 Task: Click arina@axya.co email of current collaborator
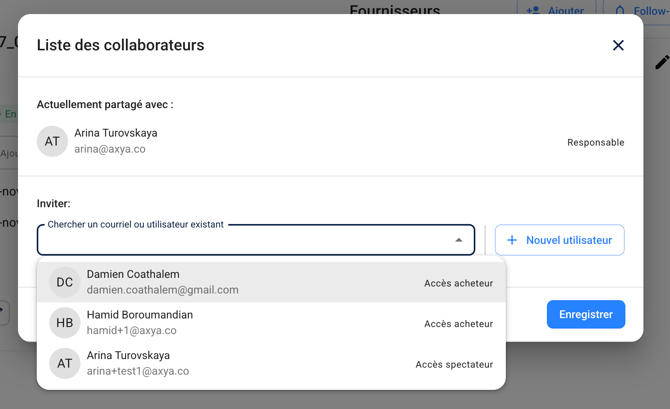(x=110, y=149)
